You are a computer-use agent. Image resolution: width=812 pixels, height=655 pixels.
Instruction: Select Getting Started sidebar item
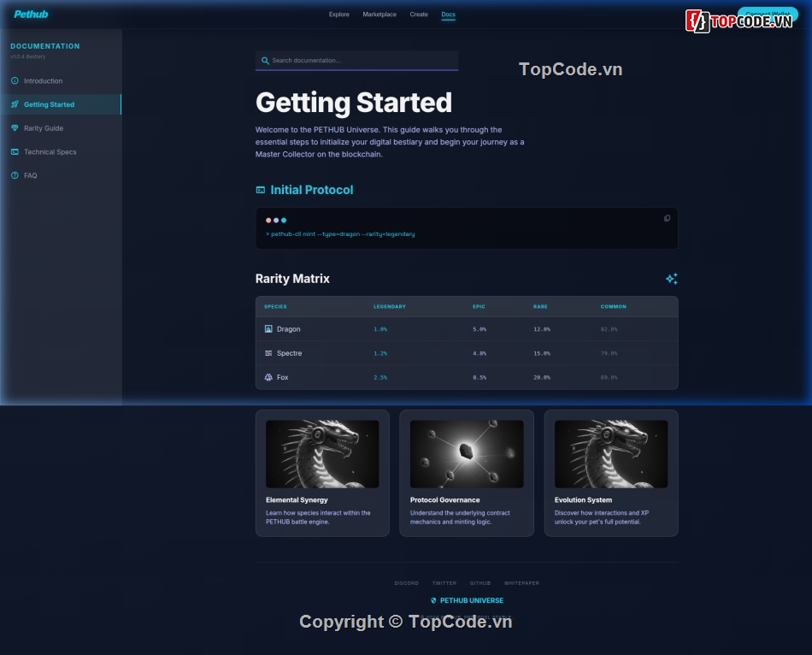point(61,104)
